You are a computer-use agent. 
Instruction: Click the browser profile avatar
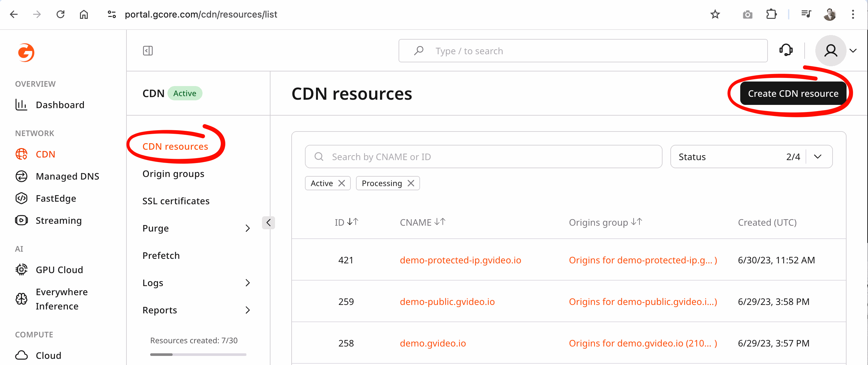(830, 14)
